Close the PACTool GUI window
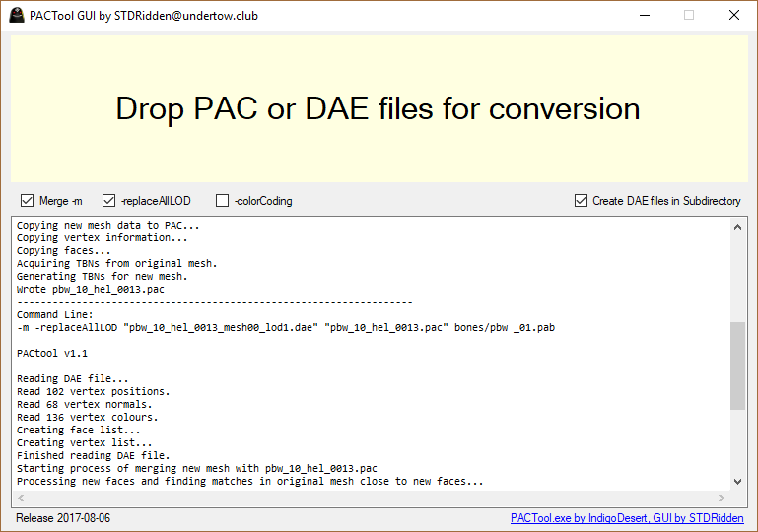The image size is (758, 532). click(x=734, y=16)
